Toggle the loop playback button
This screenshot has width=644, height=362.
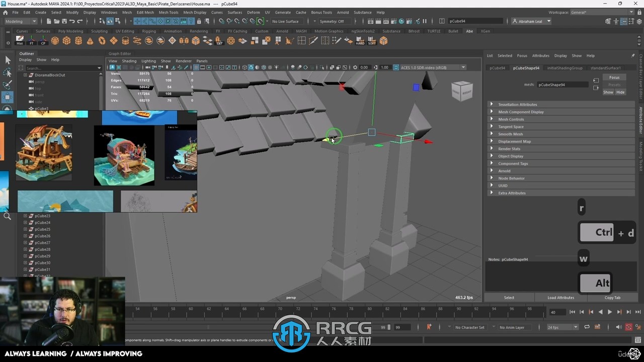coord(587,327)
